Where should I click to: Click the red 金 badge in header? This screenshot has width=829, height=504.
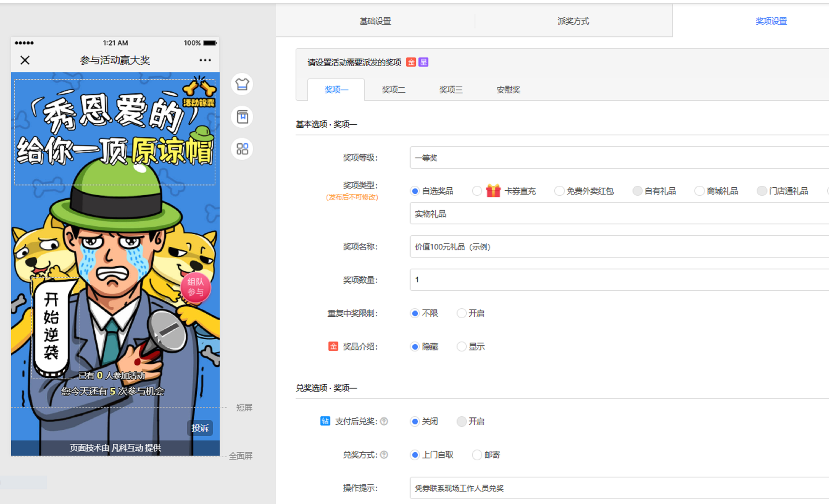coord(411,62)
